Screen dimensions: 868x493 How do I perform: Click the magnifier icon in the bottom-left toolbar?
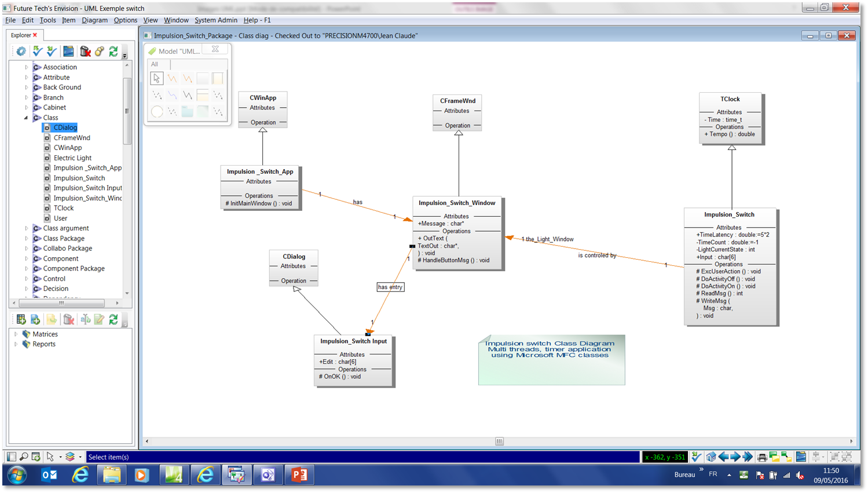click(24, 457)
